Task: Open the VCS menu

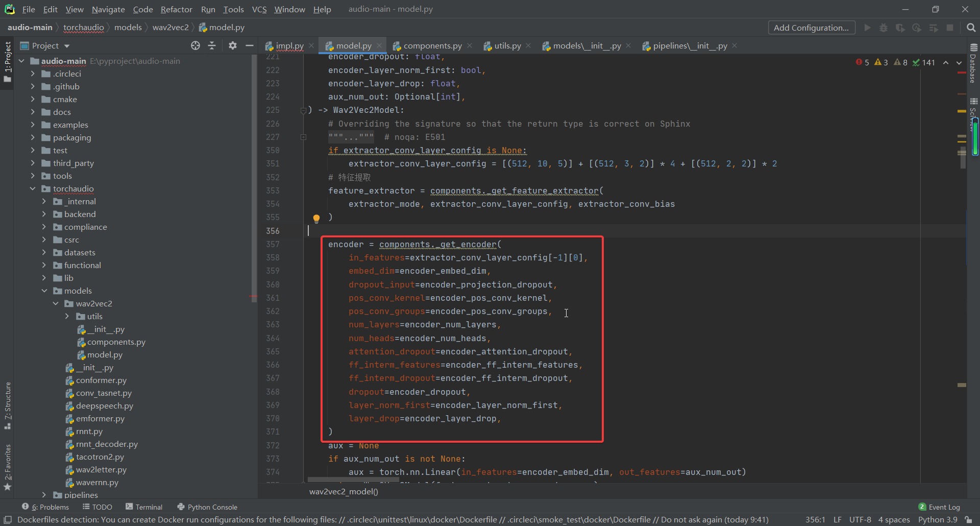Action: click(x=259, y=9)
